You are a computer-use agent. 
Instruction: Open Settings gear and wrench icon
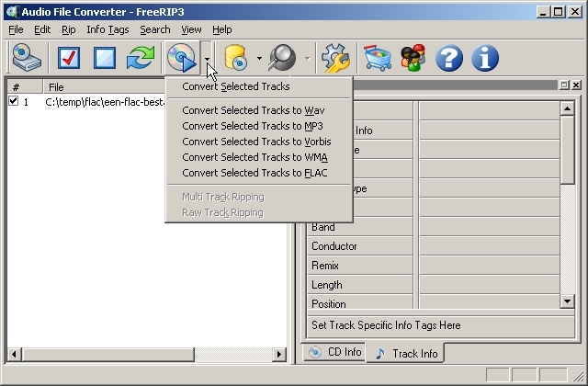(x=335, y=58)
